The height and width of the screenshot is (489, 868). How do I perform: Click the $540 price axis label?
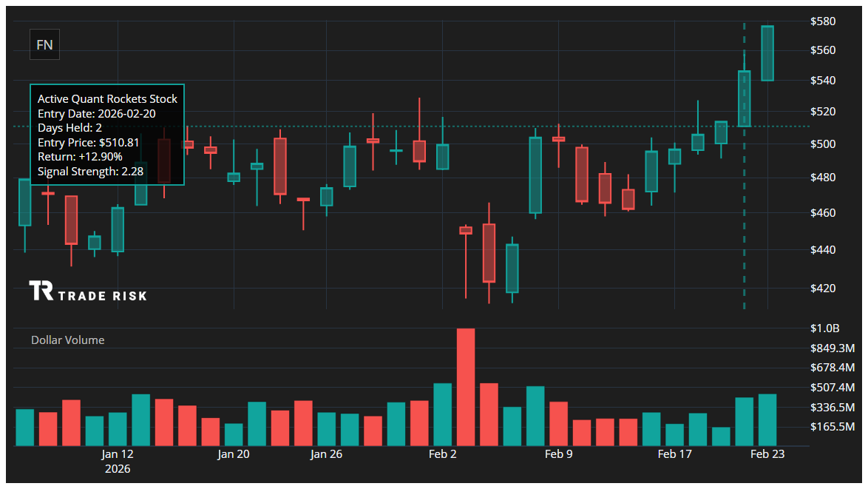[823, 81]
